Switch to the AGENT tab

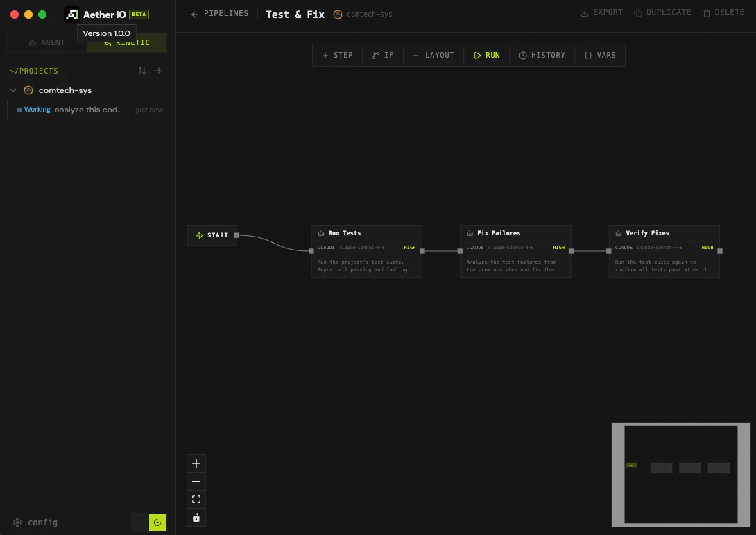pos(46,42)
